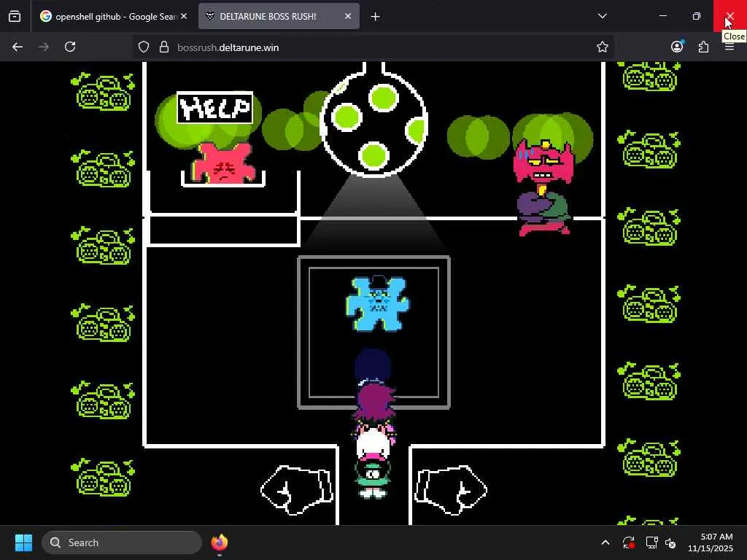Click the blue puzzle-piece enemy in the box
The width and height of the screenshot is (747, 560).
(377, 303)
